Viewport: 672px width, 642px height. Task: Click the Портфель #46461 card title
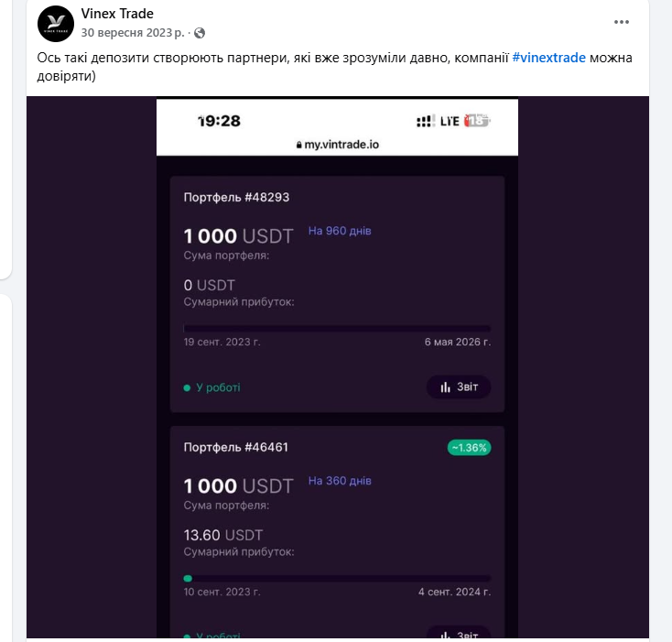[x=236, y=447]
